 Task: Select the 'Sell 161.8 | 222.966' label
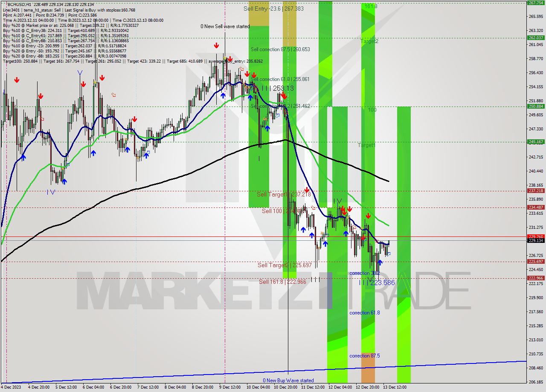(283, 282)
